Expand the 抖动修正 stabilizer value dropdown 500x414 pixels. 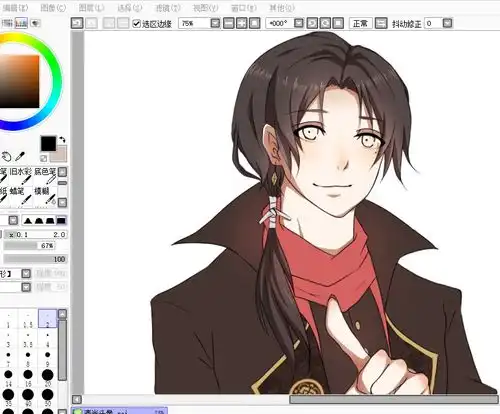(x=447, y=23)
